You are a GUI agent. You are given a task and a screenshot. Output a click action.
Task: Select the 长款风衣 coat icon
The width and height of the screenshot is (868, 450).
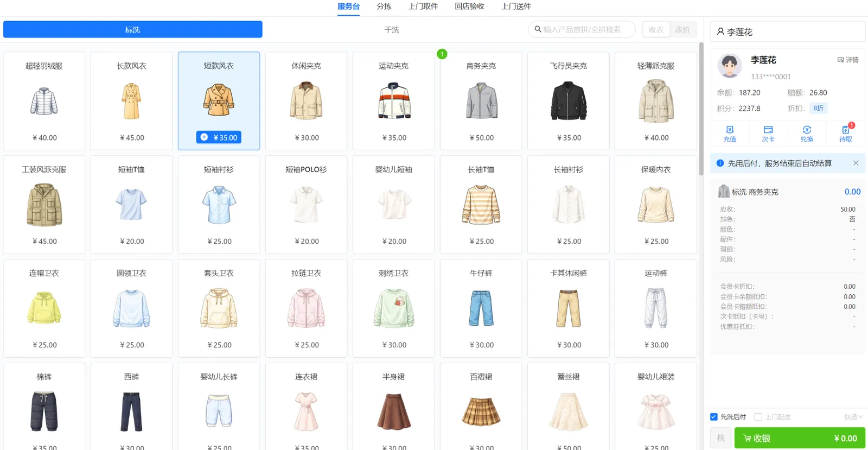pyautogui.click(x=131, y=101)
